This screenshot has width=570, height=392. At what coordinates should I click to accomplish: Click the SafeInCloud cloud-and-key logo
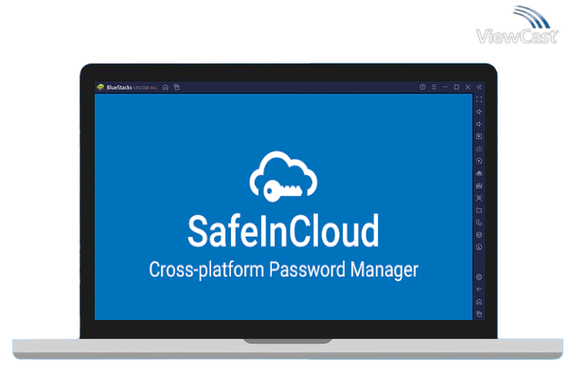click(283, 176)
